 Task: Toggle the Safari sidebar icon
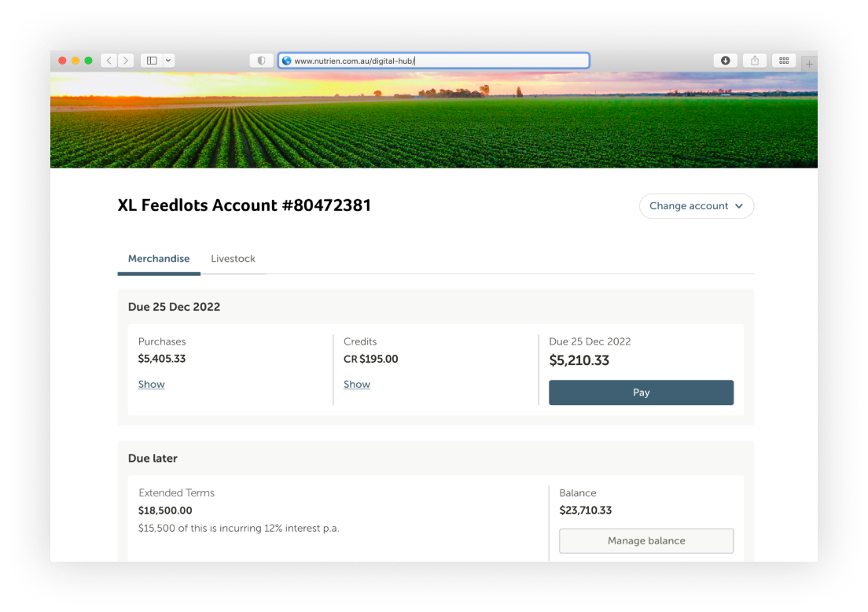152,61
